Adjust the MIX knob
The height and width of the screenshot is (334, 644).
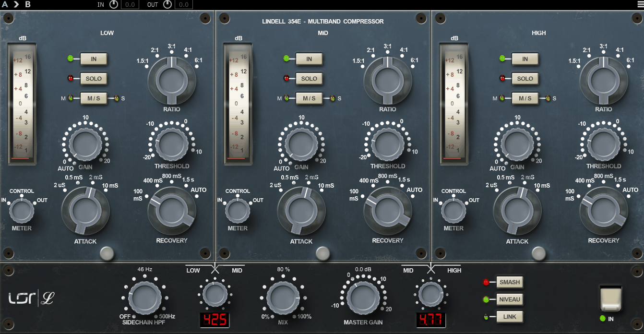(283, 297)
